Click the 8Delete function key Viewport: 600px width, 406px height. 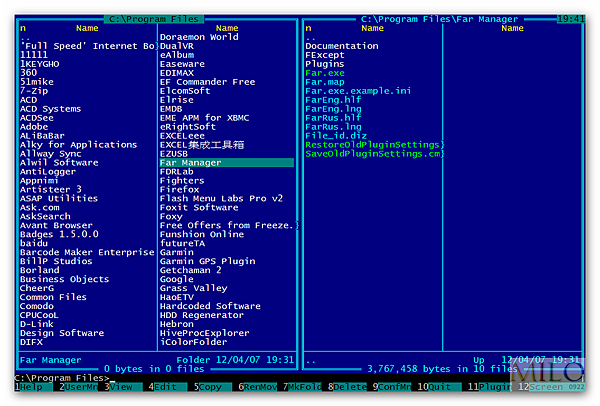(x=347, y=387)
